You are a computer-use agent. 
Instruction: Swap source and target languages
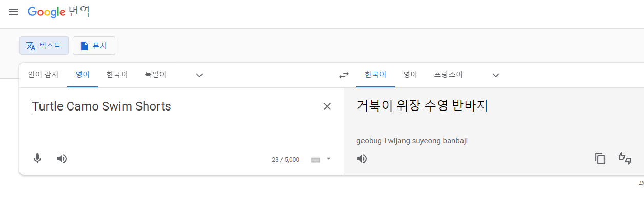pos(344,75)
